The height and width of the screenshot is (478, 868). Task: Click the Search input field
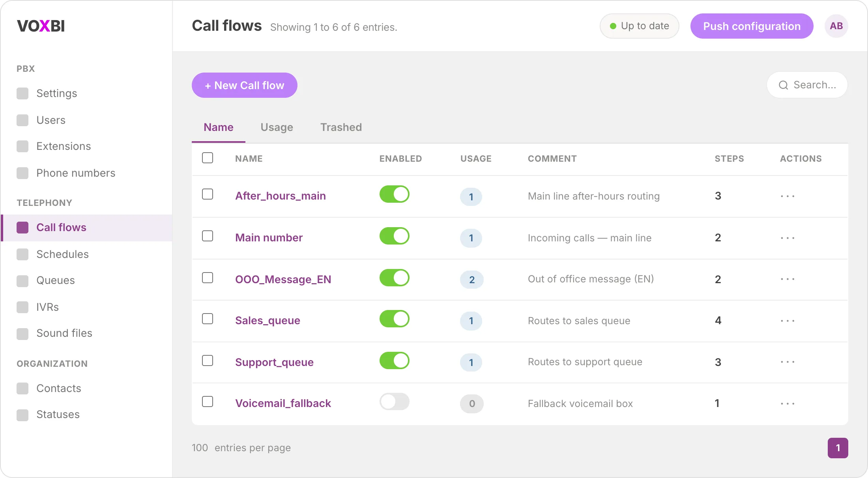click(x=807, y=85)
